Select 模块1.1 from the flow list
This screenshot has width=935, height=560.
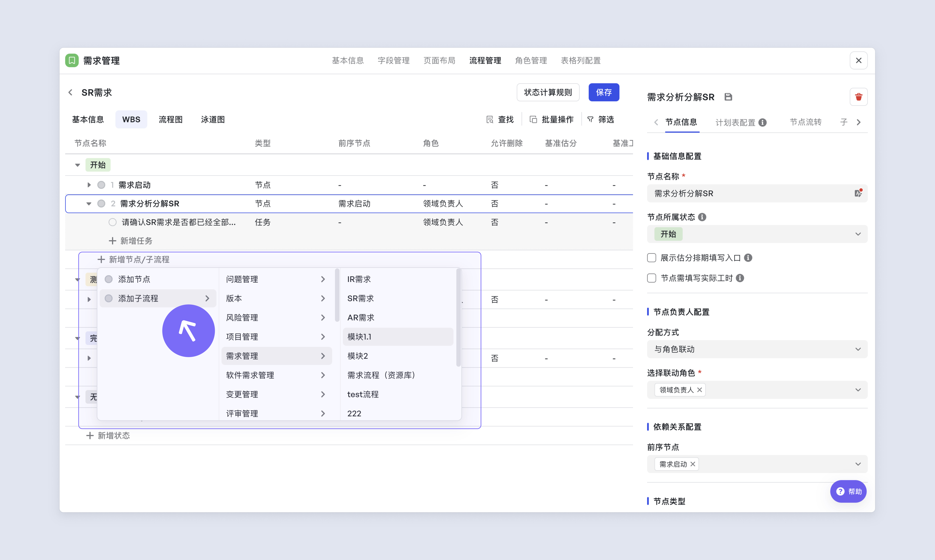[x=398, y=337]
